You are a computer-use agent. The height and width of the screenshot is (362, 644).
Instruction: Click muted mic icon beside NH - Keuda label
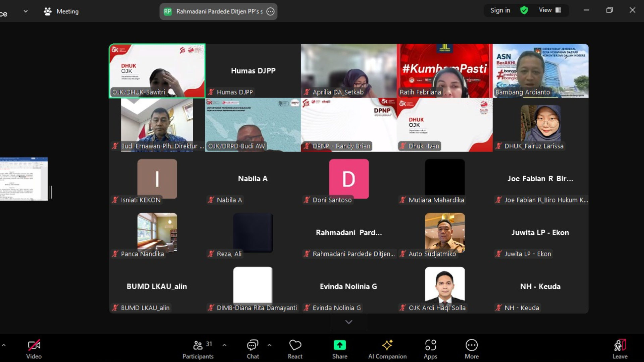tap(499, 308)
